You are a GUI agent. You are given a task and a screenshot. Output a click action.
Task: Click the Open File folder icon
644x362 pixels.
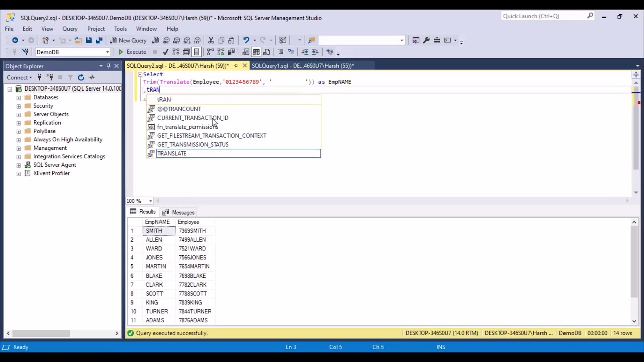77,40
